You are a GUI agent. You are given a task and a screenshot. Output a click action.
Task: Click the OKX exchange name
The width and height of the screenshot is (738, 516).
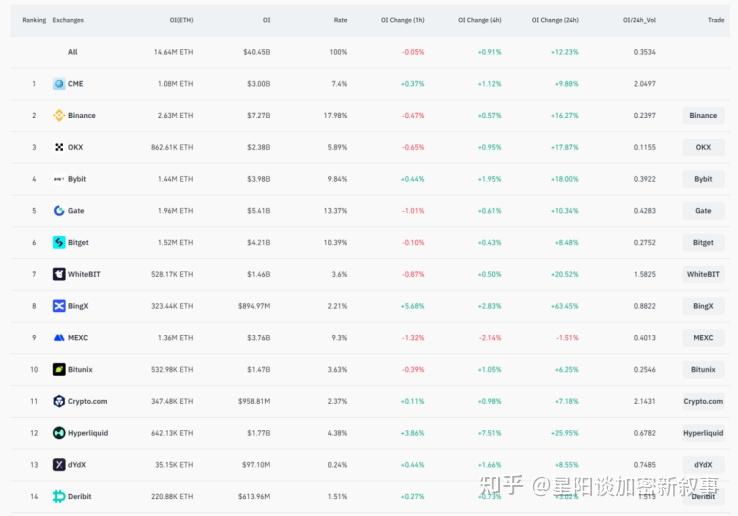click(x=75, y=147)
